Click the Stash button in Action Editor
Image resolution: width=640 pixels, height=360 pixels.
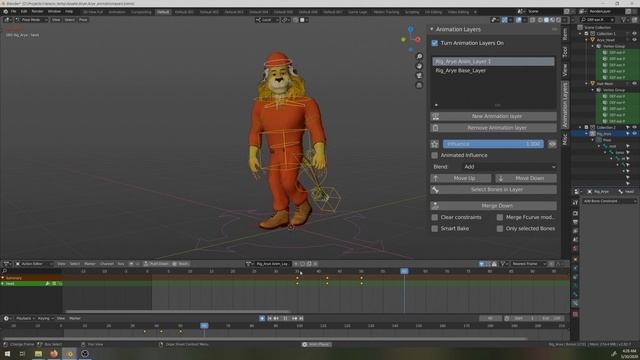tap(181, 264)
